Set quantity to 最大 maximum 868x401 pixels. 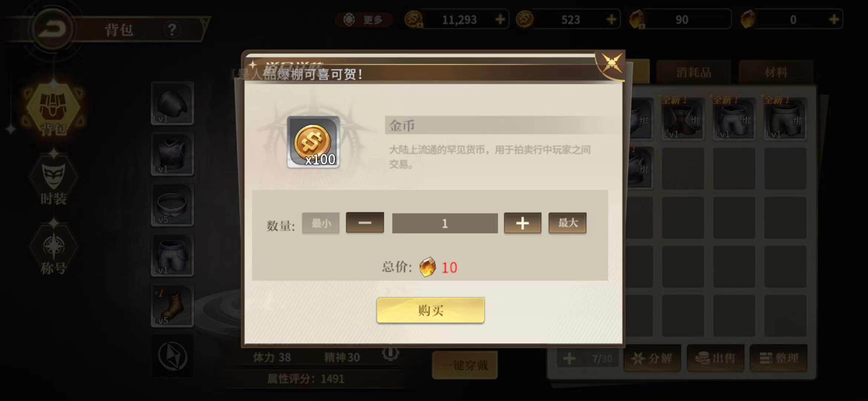coord(568,223)
